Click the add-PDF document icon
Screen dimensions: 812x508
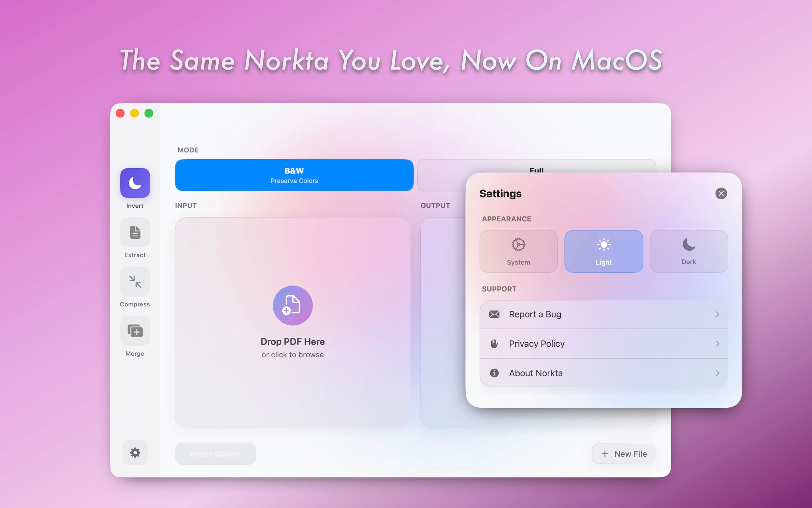pyautogui.click(x=292, y=305)
